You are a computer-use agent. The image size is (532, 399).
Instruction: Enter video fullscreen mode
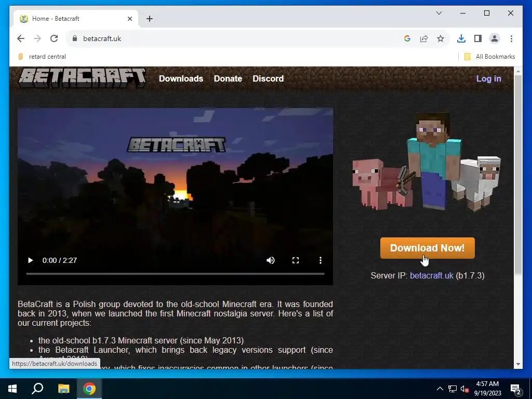[x=296, y=260]
